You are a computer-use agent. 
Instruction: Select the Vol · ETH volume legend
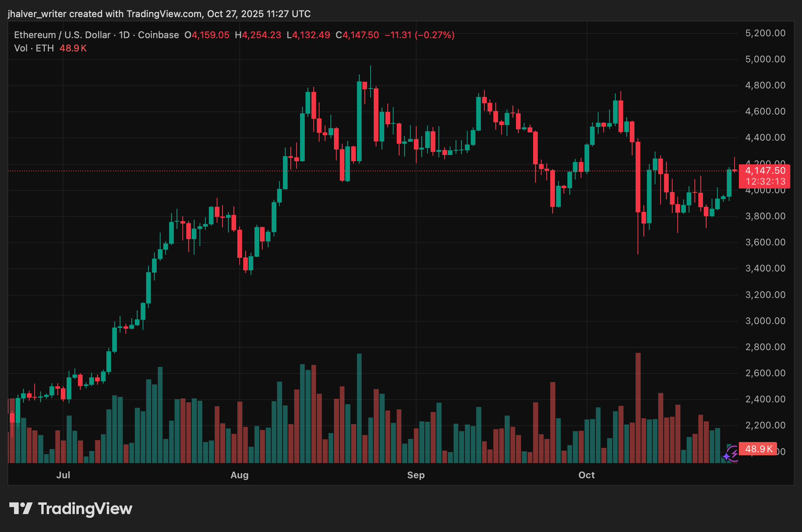35,48
